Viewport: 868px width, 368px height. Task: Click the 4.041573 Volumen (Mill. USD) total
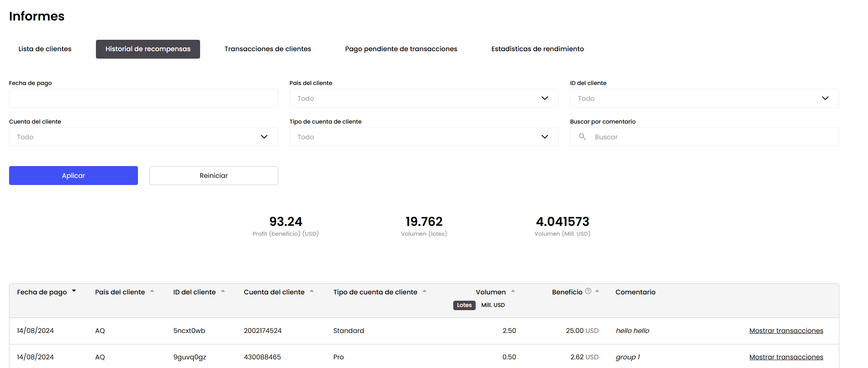click(563, 222)
